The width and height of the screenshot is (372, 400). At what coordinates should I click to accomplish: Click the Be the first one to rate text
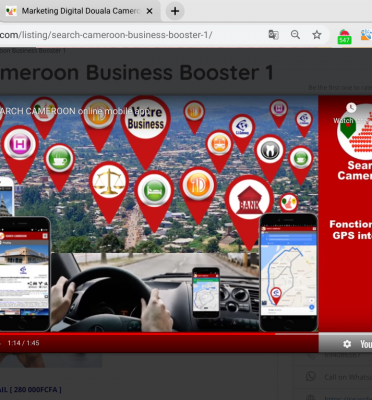point(340,88)
